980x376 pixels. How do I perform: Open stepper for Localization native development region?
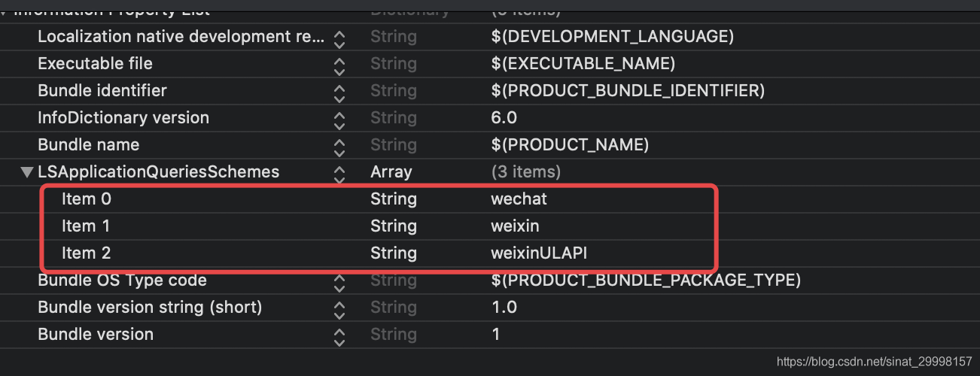(339, 38)
